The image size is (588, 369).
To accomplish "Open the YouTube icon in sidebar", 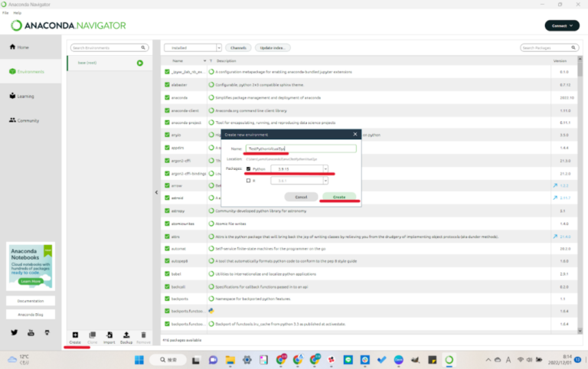I will (31, 332).
